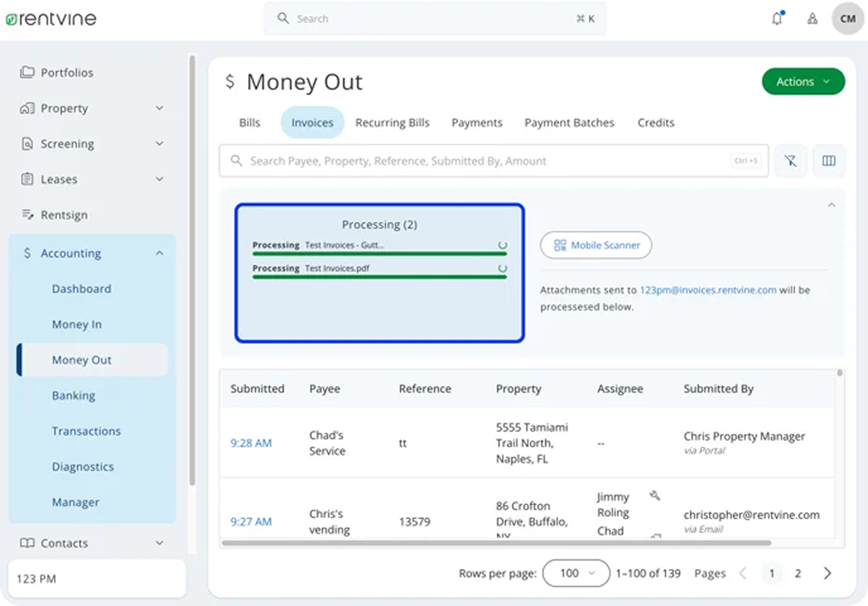Open the 9:28 AM invoice link

pyautogui.click(x=251, y=443)
